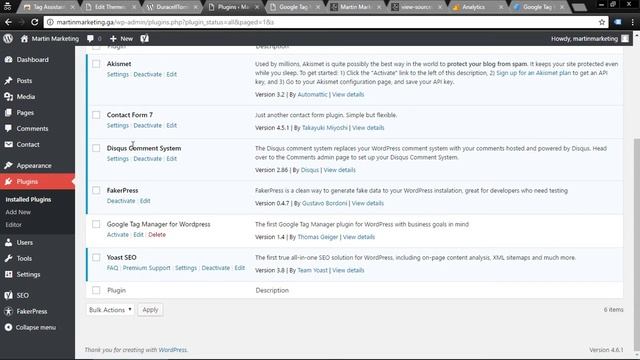The height and width of the screenshot is (360, 640).
Task: Open Team Yoast author link
Action: [x=312, y=270]
